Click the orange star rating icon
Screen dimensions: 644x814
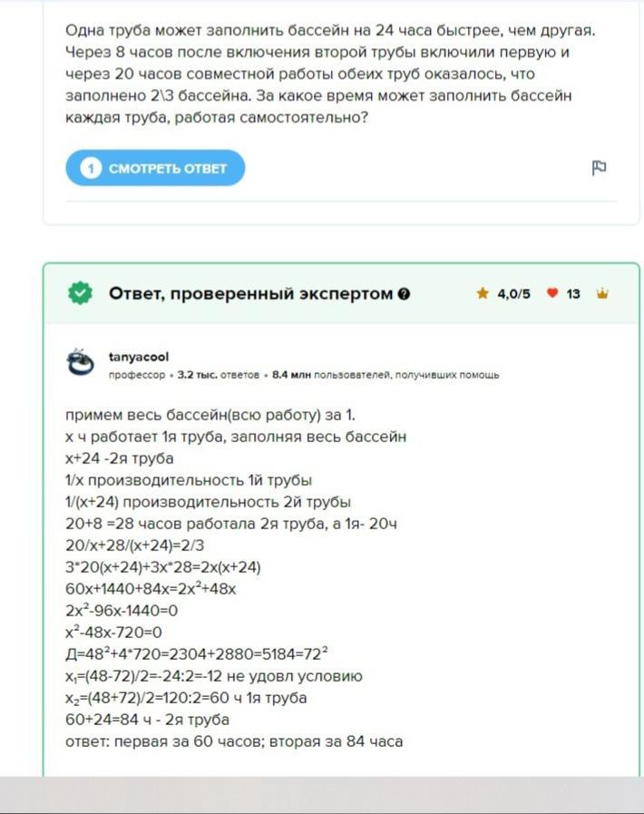[483, 294]
